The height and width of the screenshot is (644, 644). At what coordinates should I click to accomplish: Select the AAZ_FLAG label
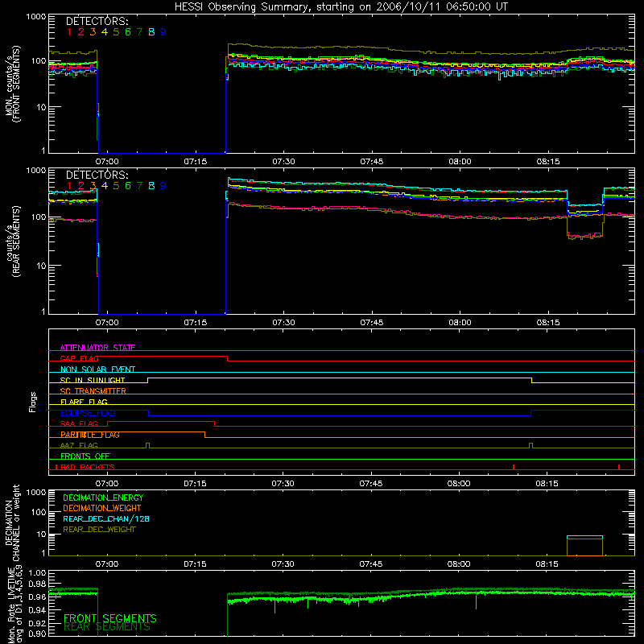pos(79,445)
